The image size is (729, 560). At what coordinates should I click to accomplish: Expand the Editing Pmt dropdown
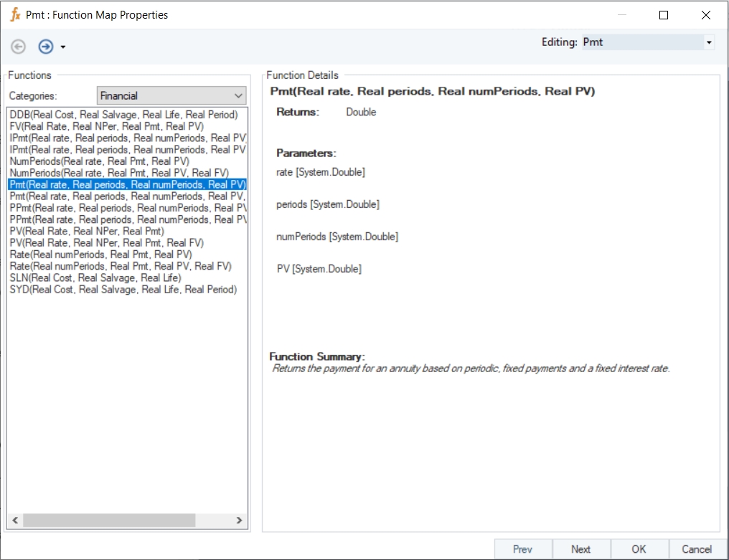pyautogui.click(x=708, y=42)
